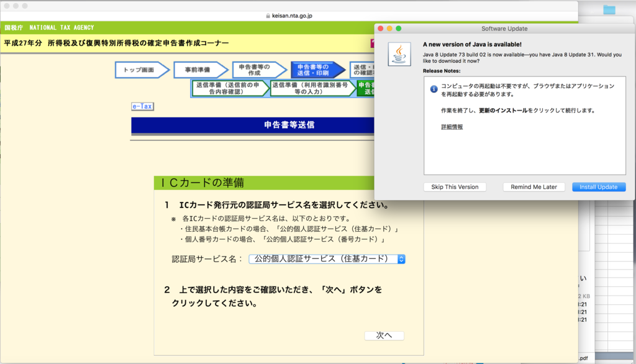Click 国税庁 NATIONAL TAX AGENCY header
This screenshot has height=364, width=636.
pos(49,27)
